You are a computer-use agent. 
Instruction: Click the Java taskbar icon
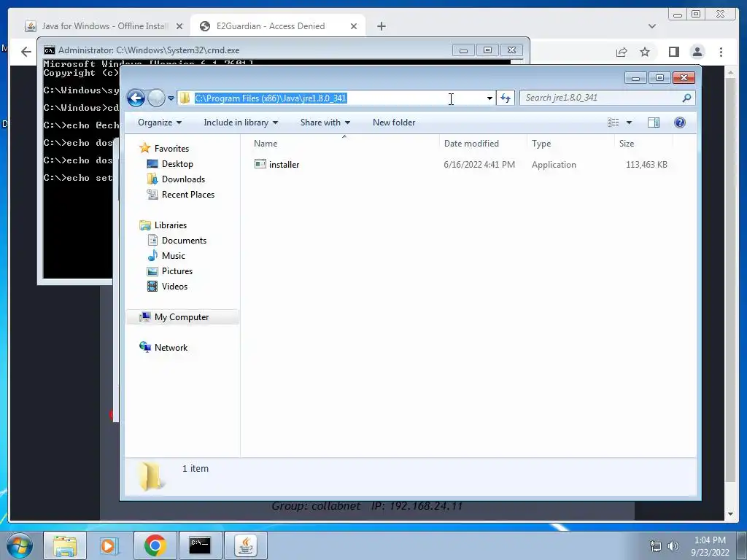coord(245,545)
